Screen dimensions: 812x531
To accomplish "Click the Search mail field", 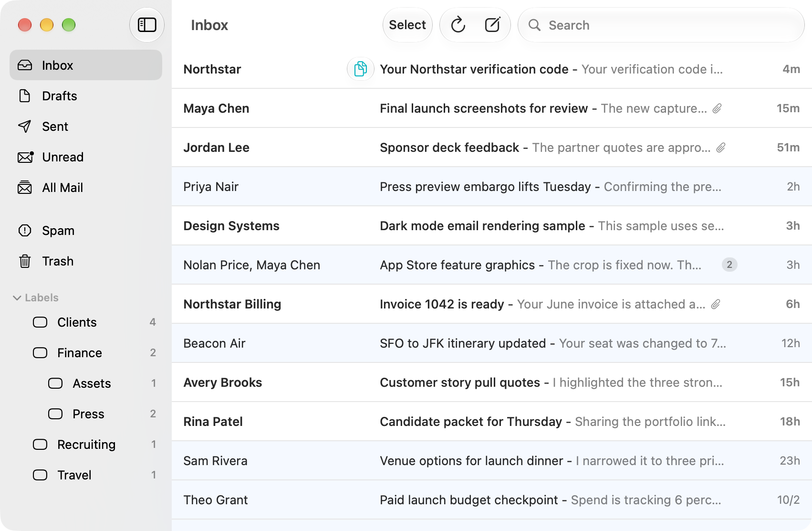I will [x=661, y=25].
